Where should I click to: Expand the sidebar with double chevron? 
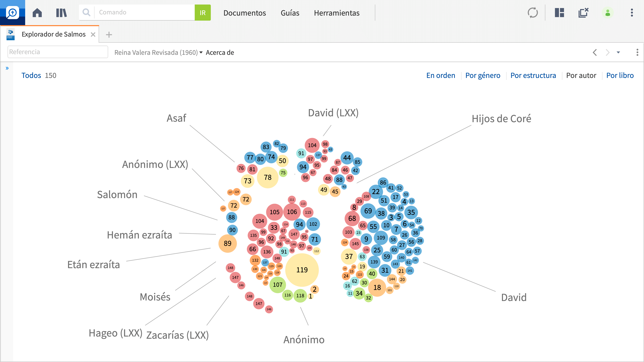(x=7, y=68)
